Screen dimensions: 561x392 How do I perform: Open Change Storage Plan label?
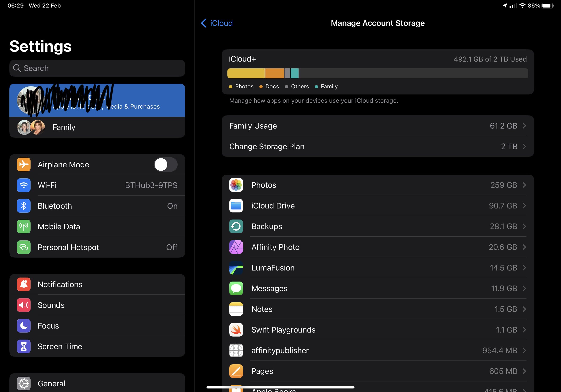click(267, 146)
